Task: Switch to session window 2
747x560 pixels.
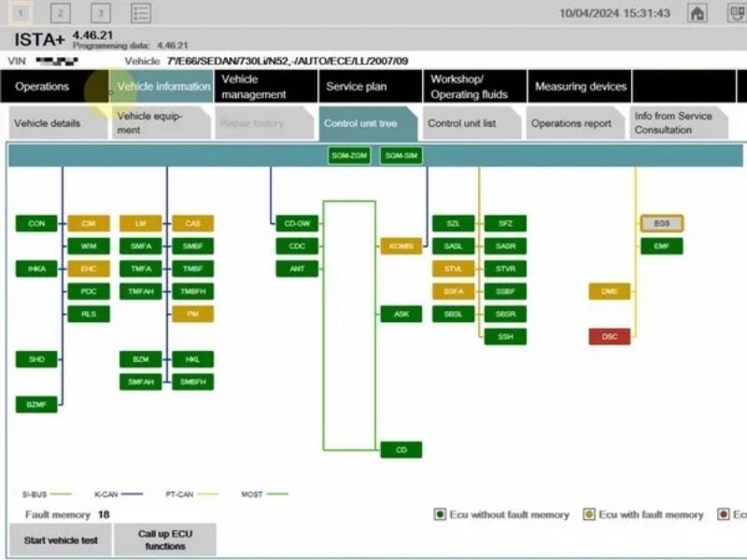Action: (61, 13)
